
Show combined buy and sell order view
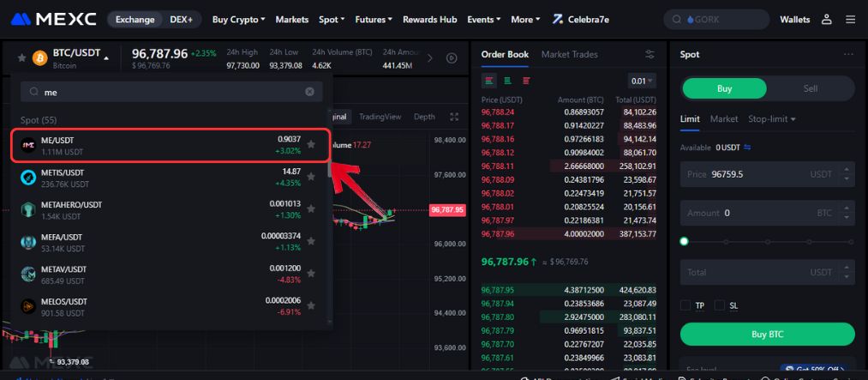pos(488,81)
